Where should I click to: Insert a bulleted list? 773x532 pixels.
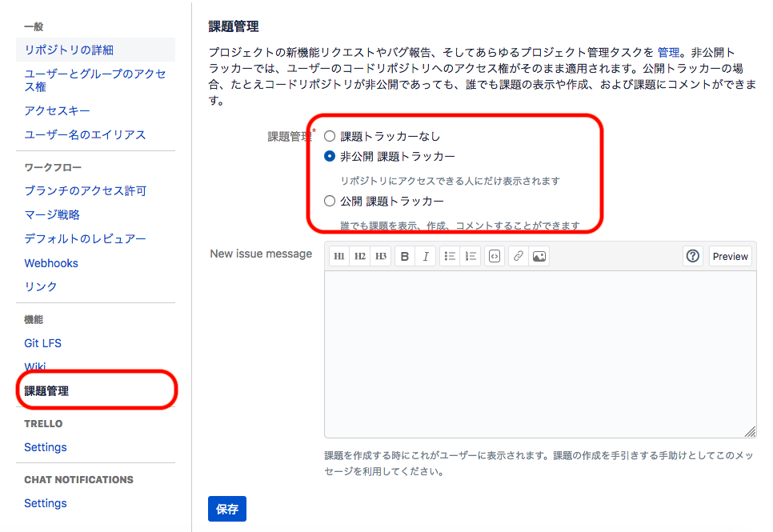(x=450, y=256)
